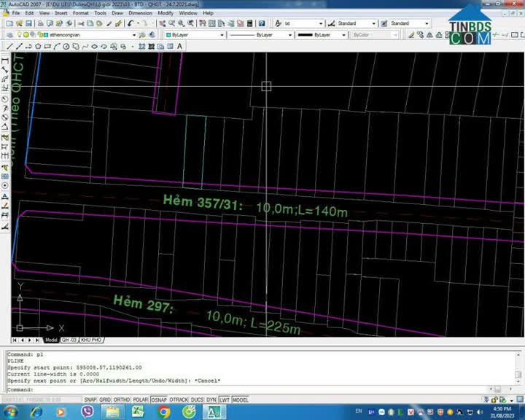The height and width of the screenshot is (420, 525).
Task: Toggle ORTHO mode in the status bar
Action: tap(122, 400)
